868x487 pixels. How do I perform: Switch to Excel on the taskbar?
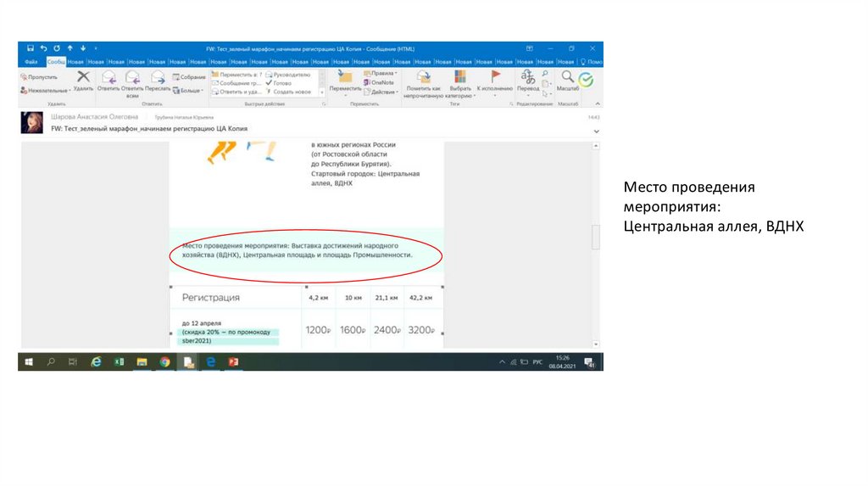point(119,361)
